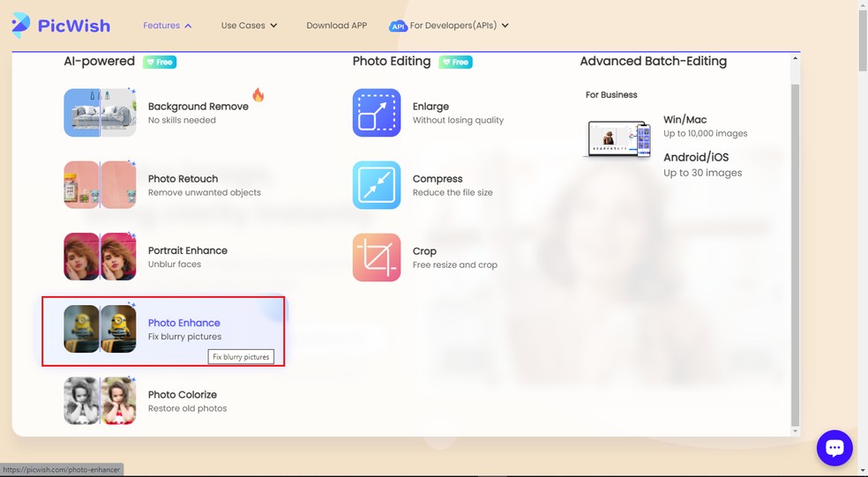
Task: Open the Crop link
Action: pos(424,251)
